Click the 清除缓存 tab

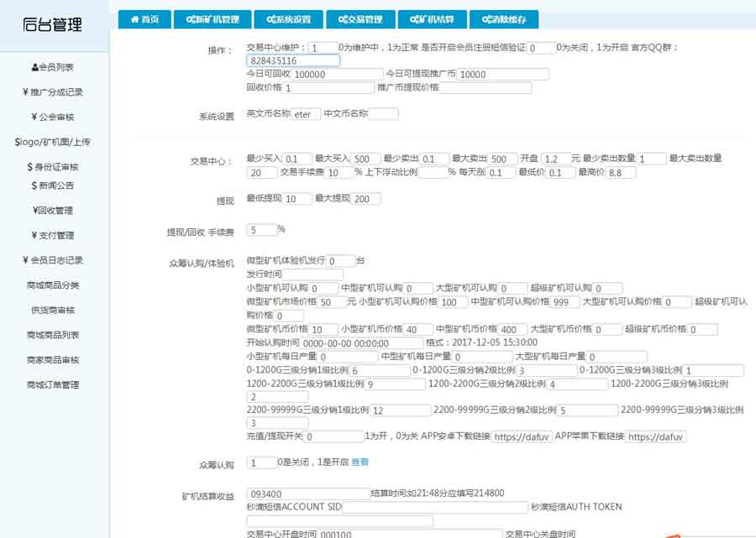(504, 19)
